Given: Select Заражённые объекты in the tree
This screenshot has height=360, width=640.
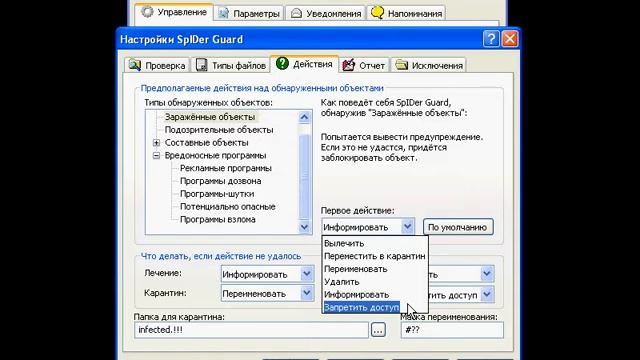Looking at the screenshot, I should (210, 117).
